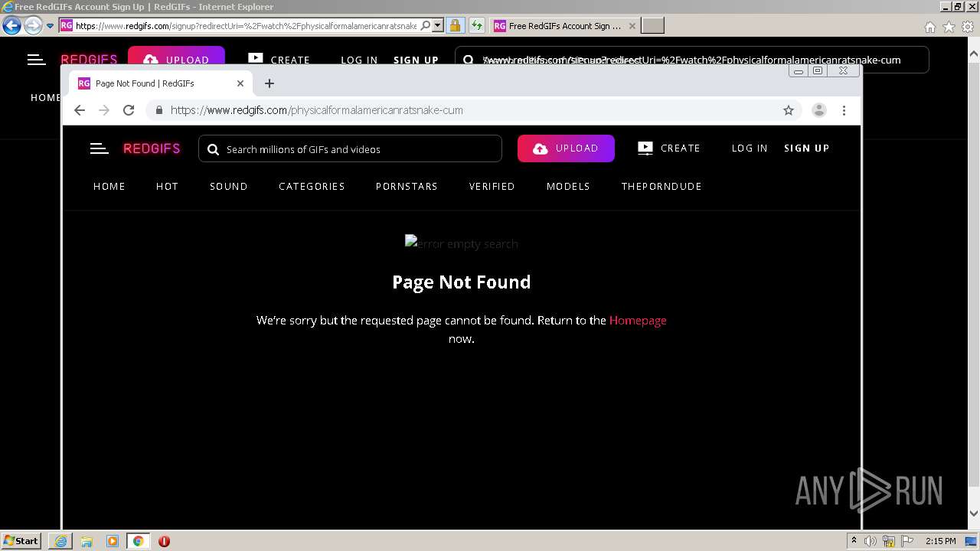Click the Chrome address bar URL
The image size is (980, 551).
(x=317, y=110)
